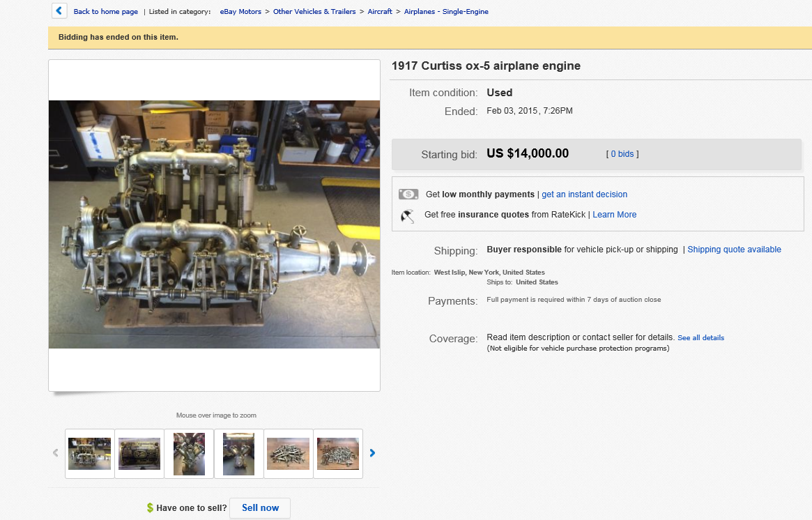Select the fourth engine thumbnail

click(x=238, y=454)
